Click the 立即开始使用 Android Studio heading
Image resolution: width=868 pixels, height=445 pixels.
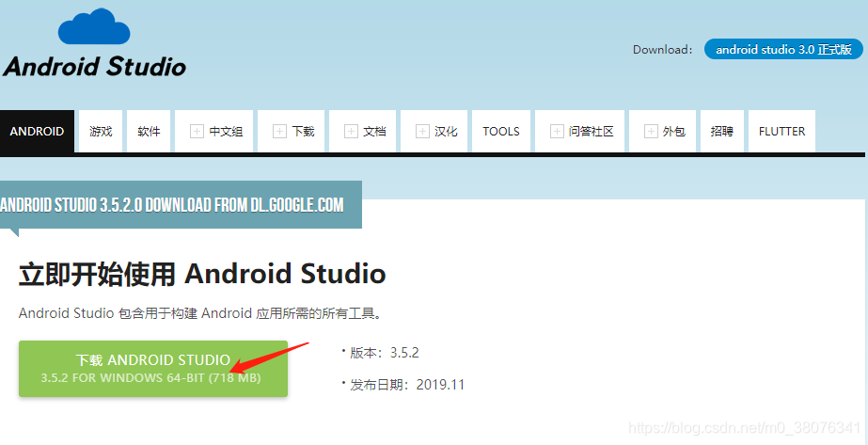pos(202,275)
